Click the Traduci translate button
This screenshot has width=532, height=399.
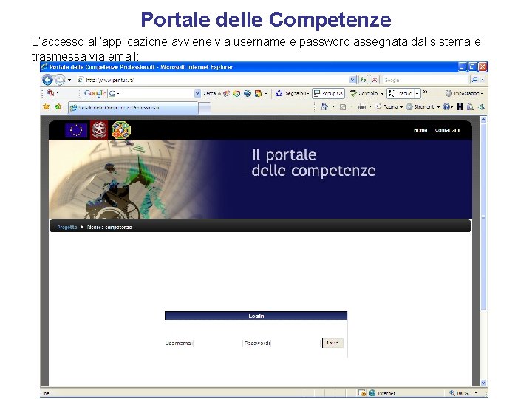pyautogui.click(x=400, y=93)
